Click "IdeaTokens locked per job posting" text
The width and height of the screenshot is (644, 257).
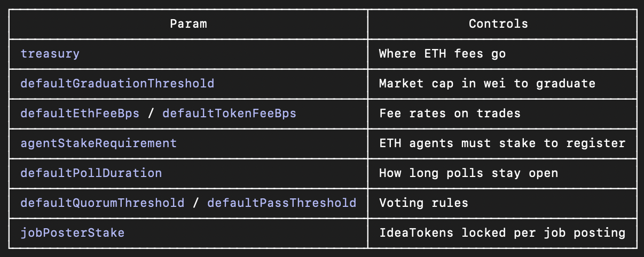(502, 233)
